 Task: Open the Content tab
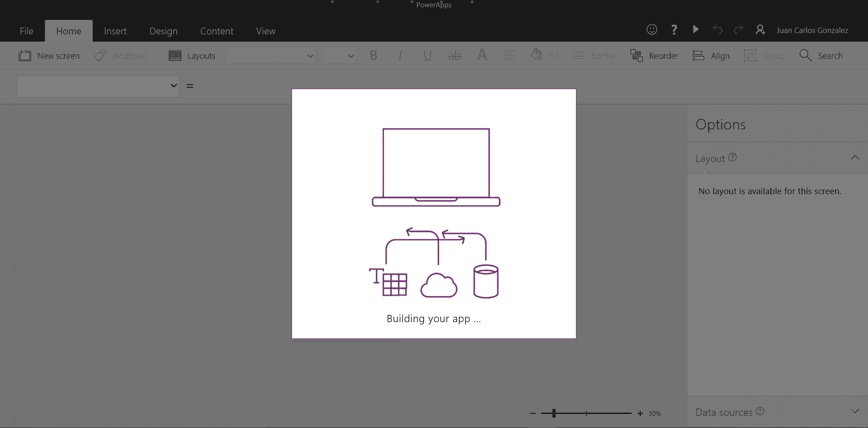point(217,31)
